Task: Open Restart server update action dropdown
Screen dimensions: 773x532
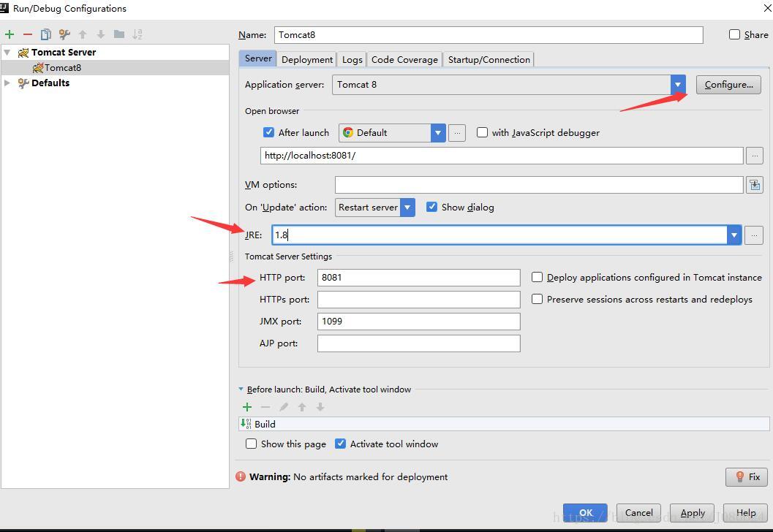Action: (407, 208)
